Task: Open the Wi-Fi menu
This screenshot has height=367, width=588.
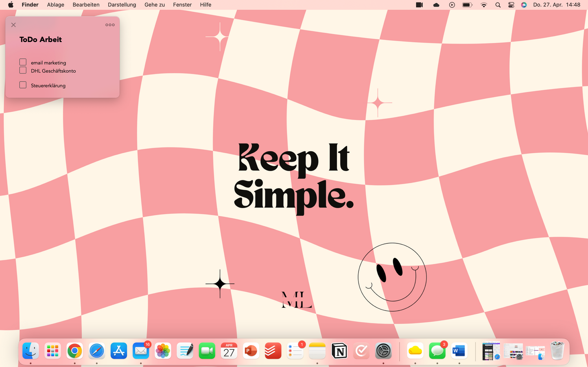Action: 484,5
